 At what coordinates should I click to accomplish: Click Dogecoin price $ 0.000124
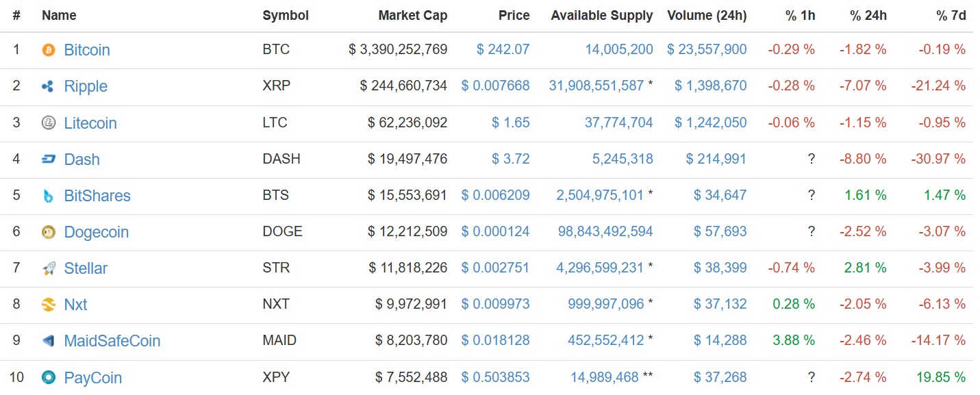[x=496, y=231]
